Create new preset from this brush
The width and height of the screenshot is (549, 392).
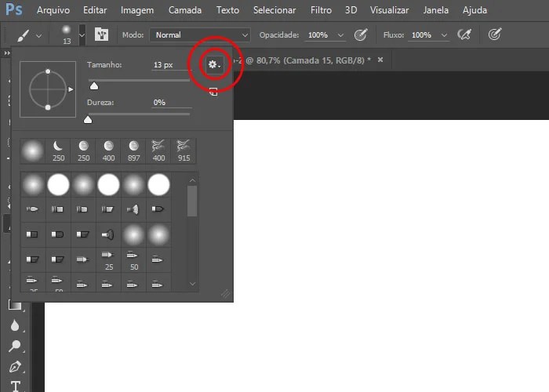[213, 92]
